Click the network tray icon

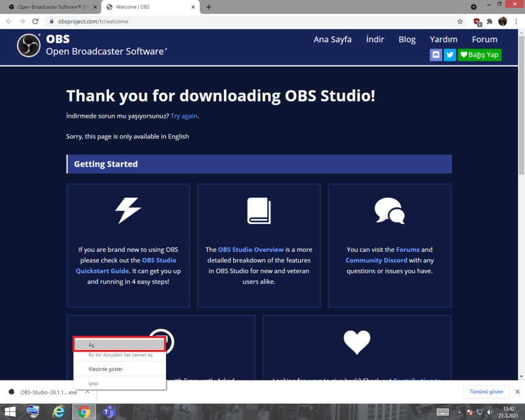point(480,412)
